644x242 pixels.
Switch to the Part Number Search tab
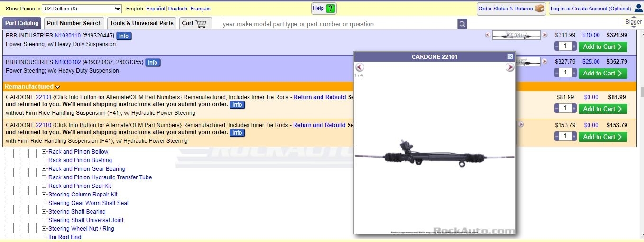click(74, 23)
